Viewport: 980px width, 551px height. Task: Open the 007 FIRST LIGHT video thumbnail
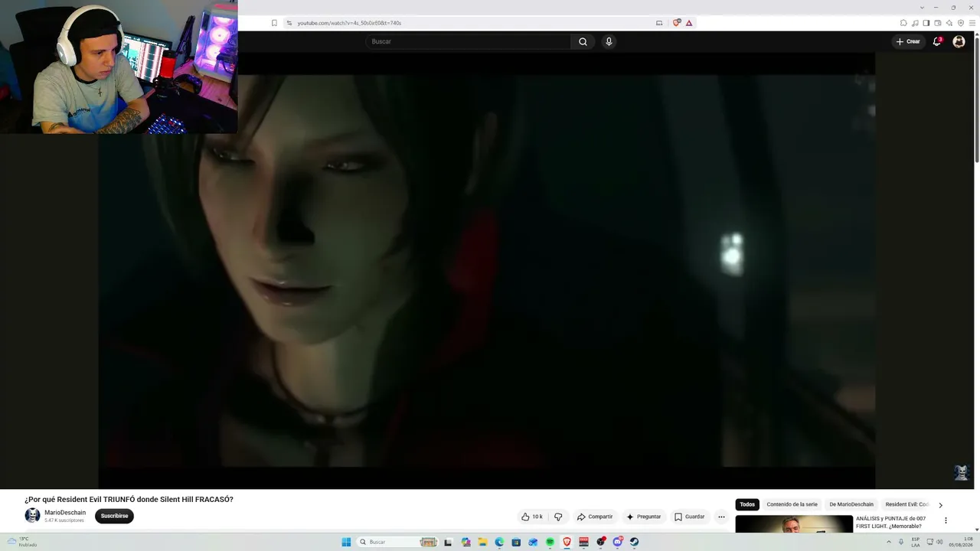click(x=794, y=523)
